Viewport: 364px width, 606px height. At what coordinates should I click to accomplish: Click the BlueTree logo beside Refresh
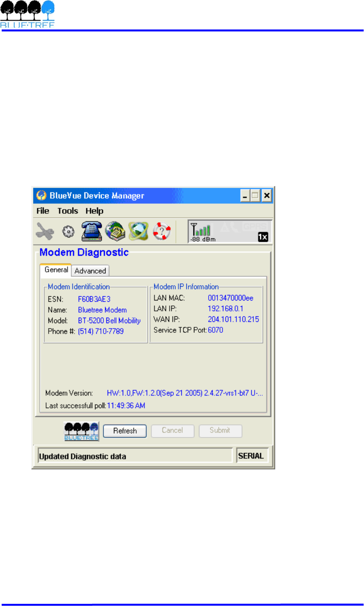(82, 431)
